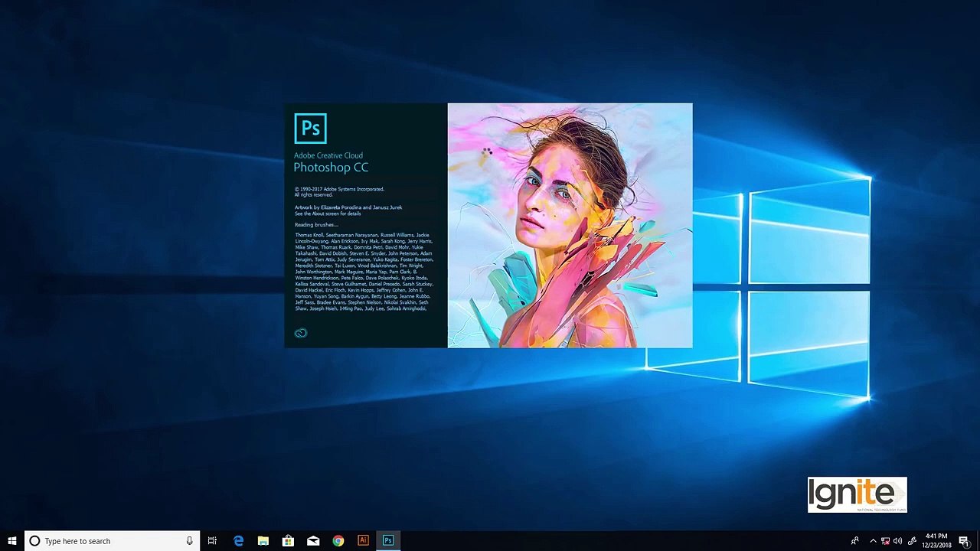The height and width of the screenshot is (551, 980).
Task: Click the 'Artwork by Elizaveta Porodina' line
Action: pyautogui.click(x=348, y=207)
